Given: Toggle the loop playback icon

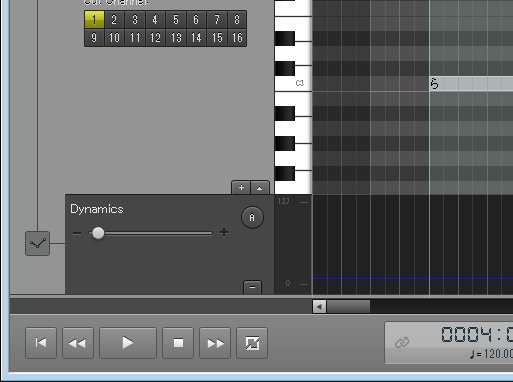Looking at the screenshot, I should click(252, 343).
